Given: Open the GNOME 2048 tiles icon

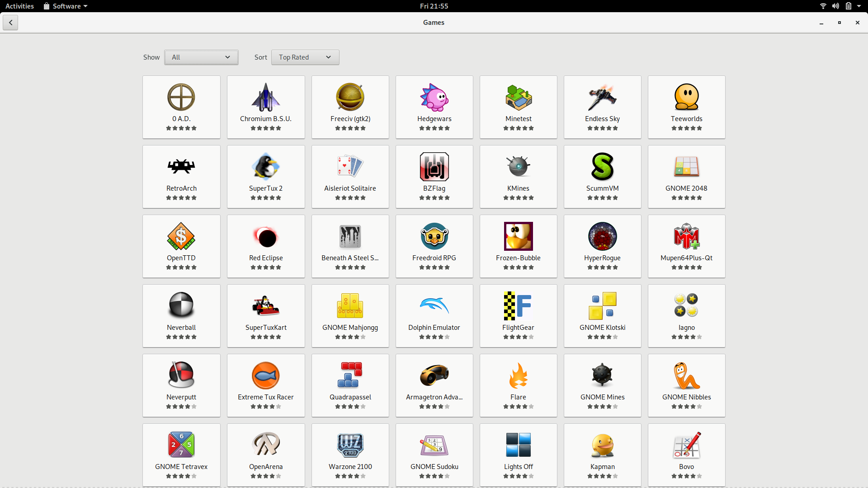Looking at the screenshot, I should coord(687,167).
